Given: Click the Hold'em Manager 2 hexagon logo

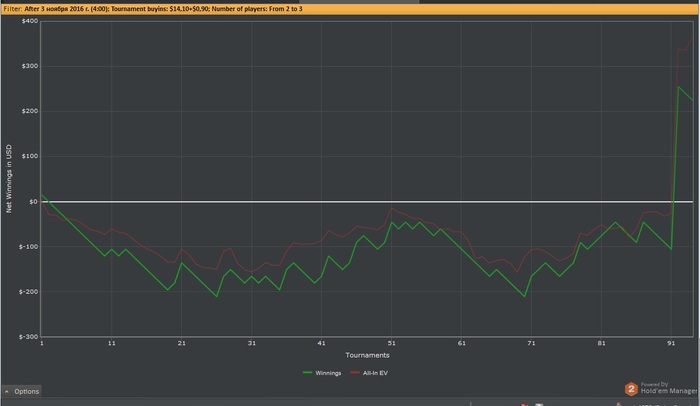Looking at the screenshot, I should (631, 389).
